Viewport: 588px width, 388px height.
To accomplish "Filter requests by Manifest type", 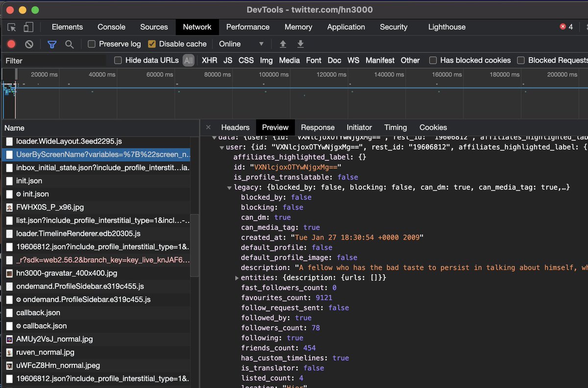I will pos(380,60).
